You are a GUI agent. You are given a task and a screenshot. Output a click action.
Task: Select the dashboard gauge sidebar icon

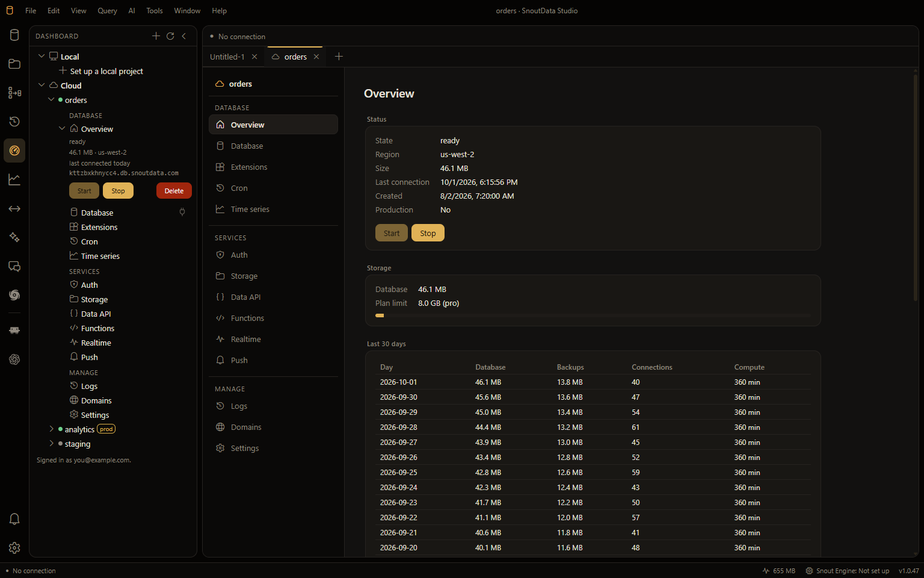coord(14,151)
